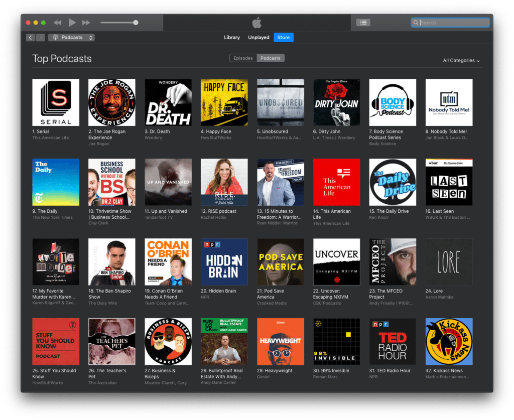Image resolution: width=514 pixels, height=420 pixels.
Task: Click '20. Hidden Brain' title link
Action: [x=218, y=291]
